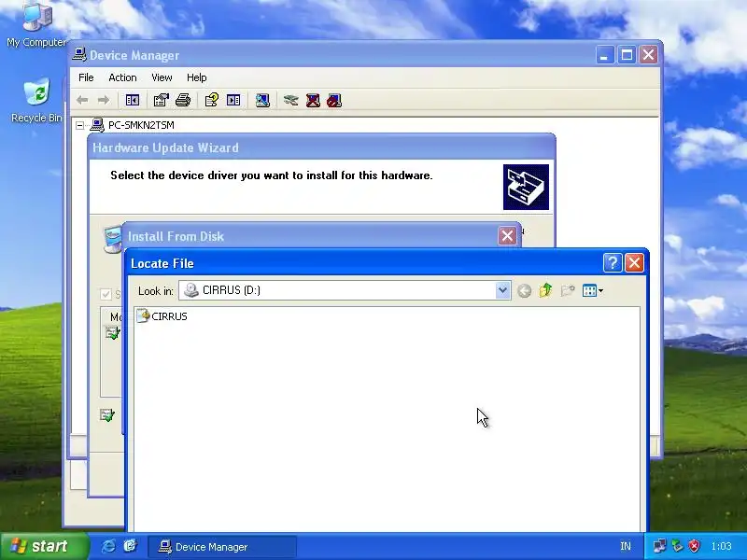Click the red security shield tray icon
The width and height of the screenshot is (747, 560).
tap(695, 546)
